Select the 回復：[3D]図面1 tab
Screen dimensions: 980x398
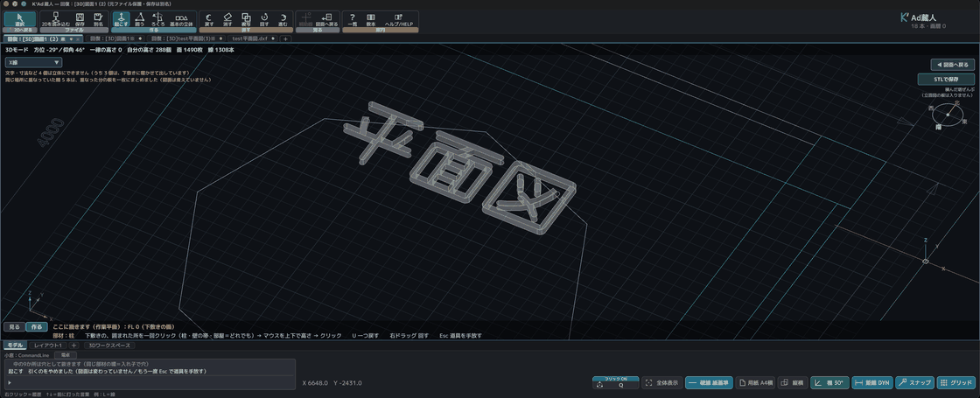115,38
